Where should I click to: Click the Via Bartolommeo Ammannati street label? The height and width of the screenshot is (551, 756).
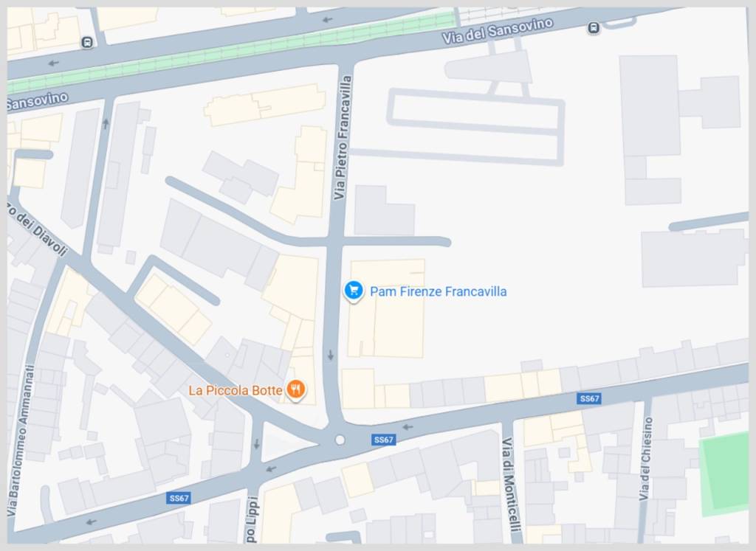click(21, 440)
